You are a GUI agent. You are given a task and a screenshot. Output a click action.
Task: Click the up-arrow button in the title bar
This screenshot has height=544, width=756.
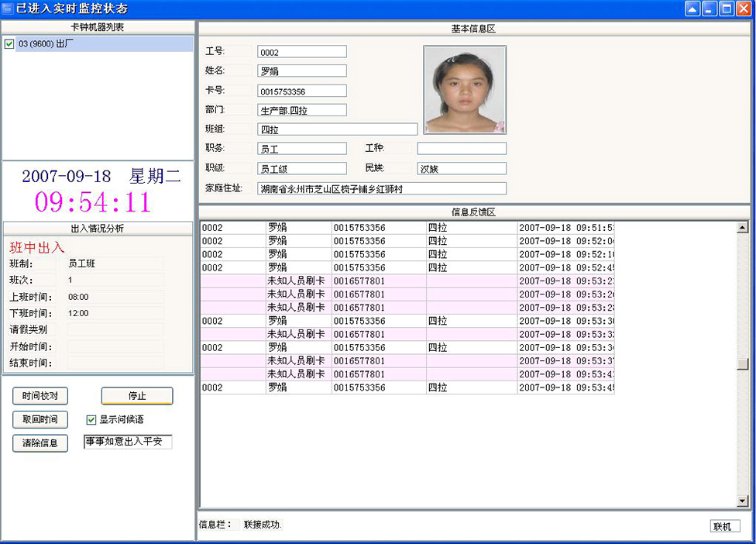pos(692,9)
